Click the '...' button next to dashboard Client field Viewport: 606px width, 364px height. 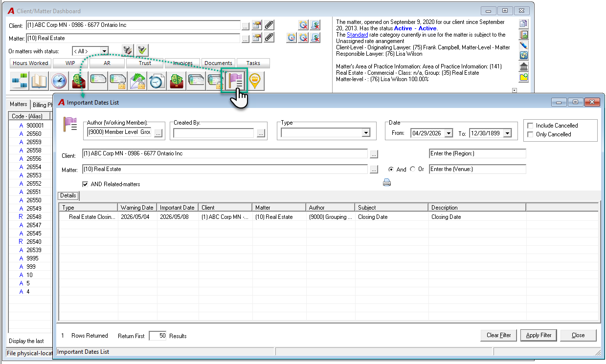pos(246,25)
